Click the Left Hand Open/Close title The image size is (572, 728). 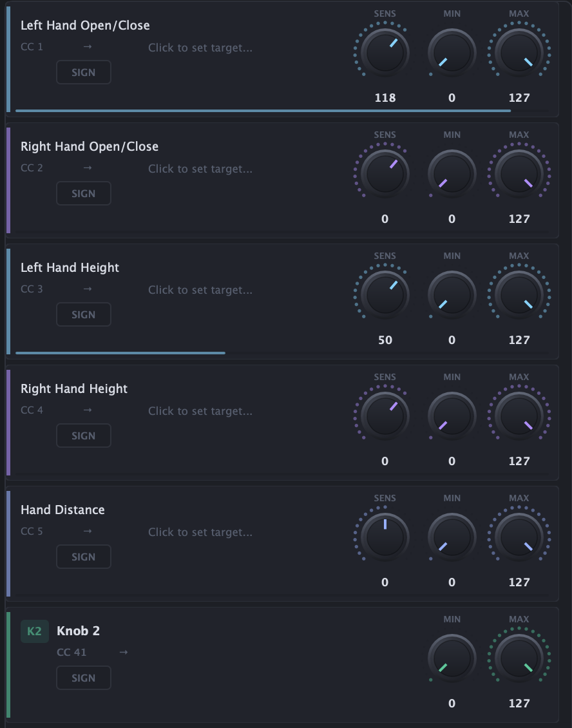[85, 26]
